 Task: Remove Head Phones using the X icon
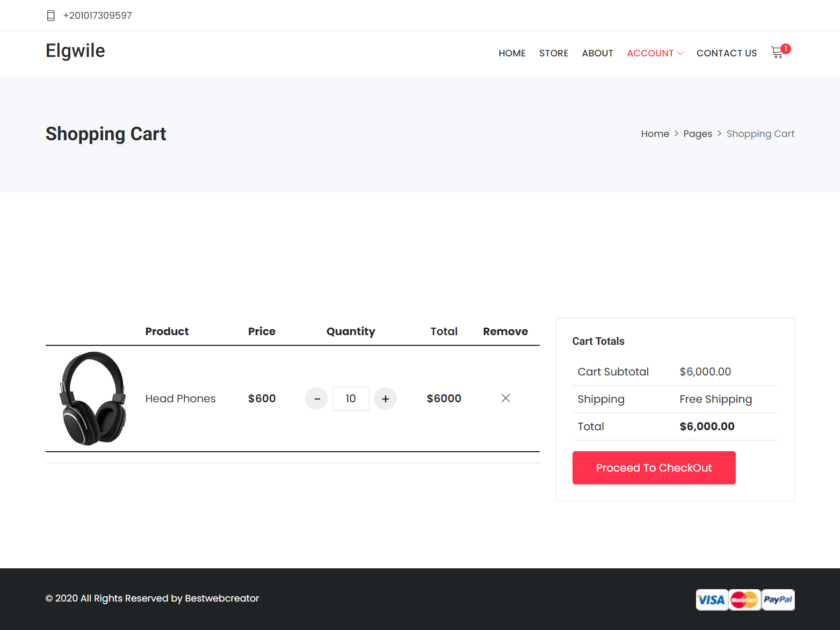pos(505,398)
